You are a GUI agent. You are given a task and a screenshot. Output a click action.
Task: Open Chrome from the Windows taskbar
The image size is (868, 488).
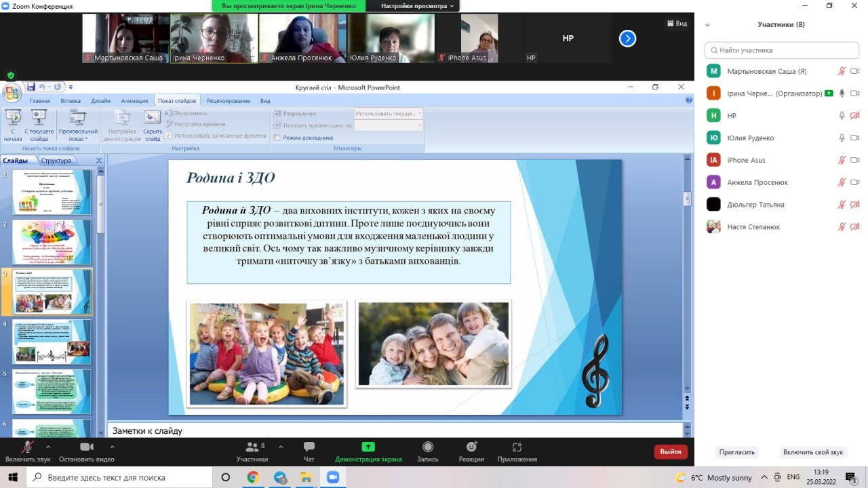coord(252,477)
